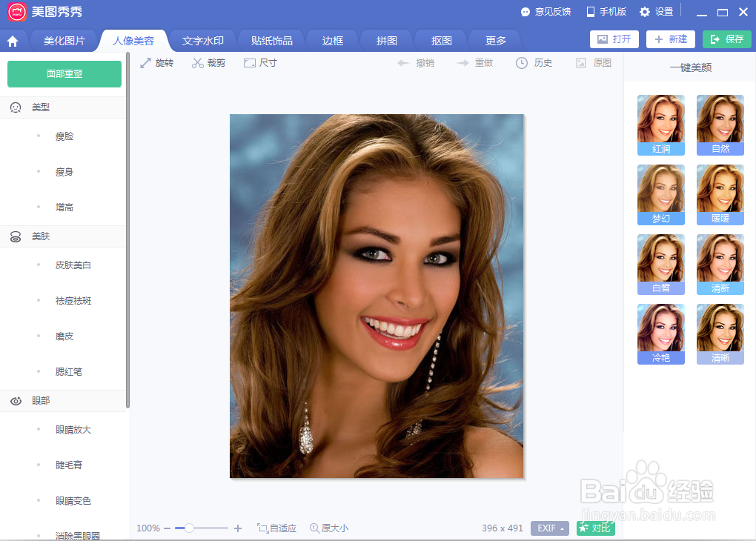Zoom out with the minus icon
Viewport: 756px width, 541px height.
[168, 528]
